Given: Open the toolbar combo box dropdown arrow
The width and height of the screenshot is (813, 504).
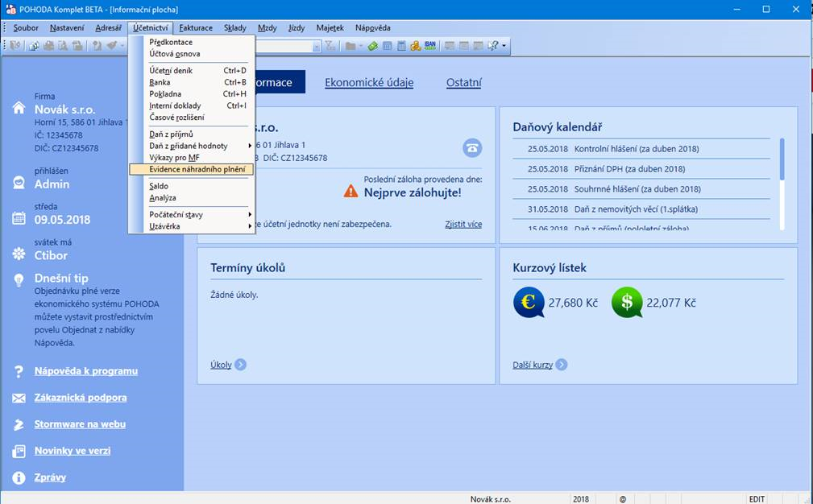Looking at the screenshot, I should [317, 46].
